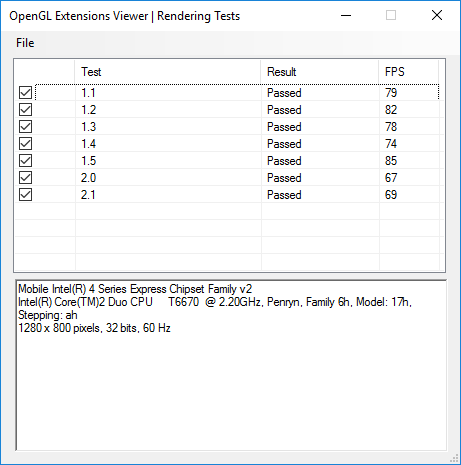Viewport: 461px width, 465px height.
Task: Deselect the test 2.1 checkbox
Action: click(25, 195)
